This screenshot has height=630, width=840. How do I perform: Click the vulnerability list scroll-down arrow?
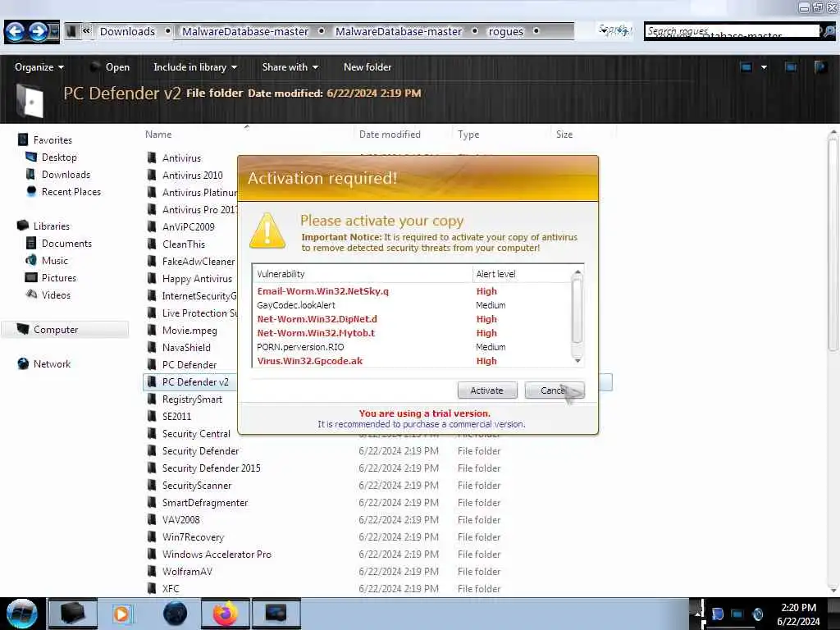pyautogui.click(x=577, y=361)
